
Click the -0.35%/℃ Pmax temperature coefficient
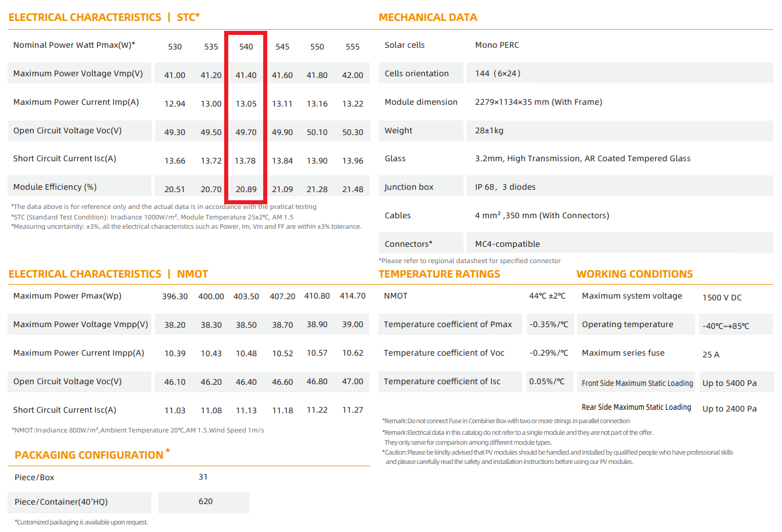tap(548, 324)
